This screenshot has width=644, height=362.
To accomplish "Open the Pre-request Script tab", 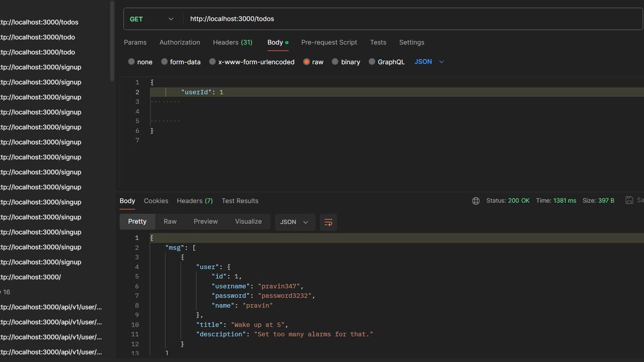I will click(329, 42).
